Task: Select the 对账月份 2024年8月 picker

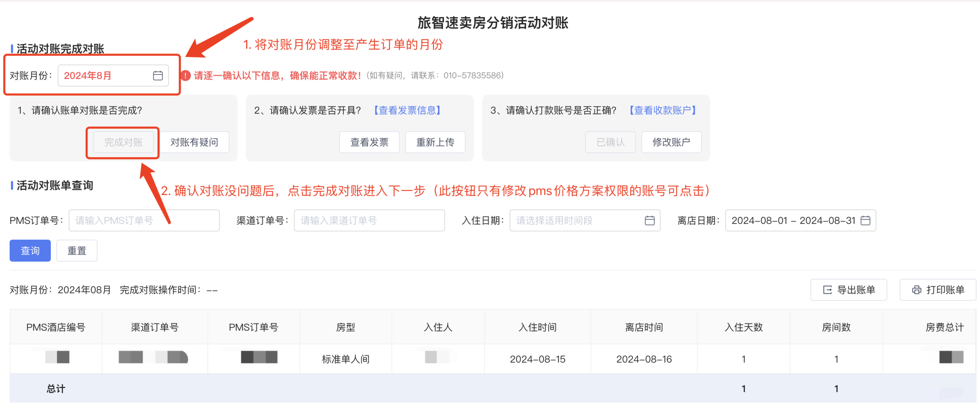Action: [x=113, y=75]
